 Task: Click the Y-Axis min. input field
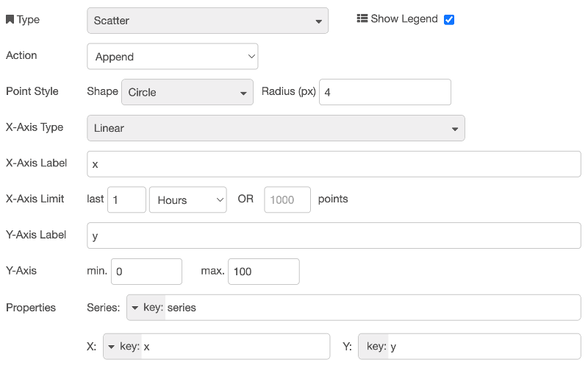coord(146,272)
